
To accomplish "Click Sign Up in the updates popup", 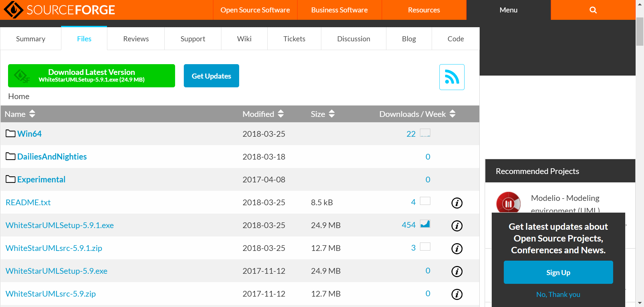I will pyautogui.click(x=558, y=272).
